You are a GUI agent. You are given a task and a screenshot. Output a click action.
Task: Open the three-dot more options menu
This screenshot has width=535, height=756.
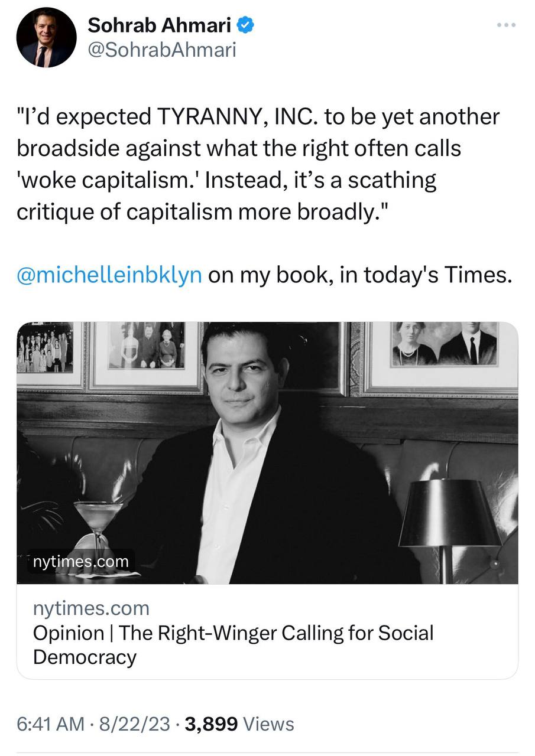point(506,25)
